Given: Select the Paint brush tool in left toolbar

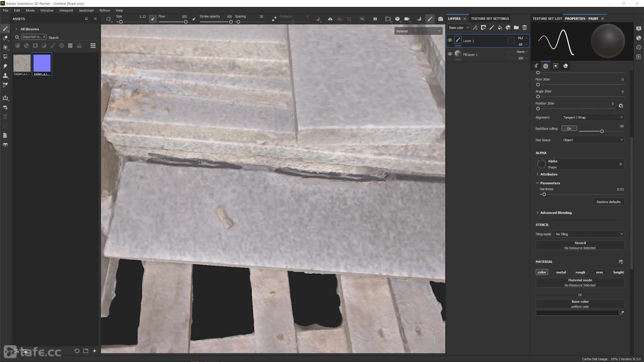Looking at the screenshot, I should pos(5,29).
